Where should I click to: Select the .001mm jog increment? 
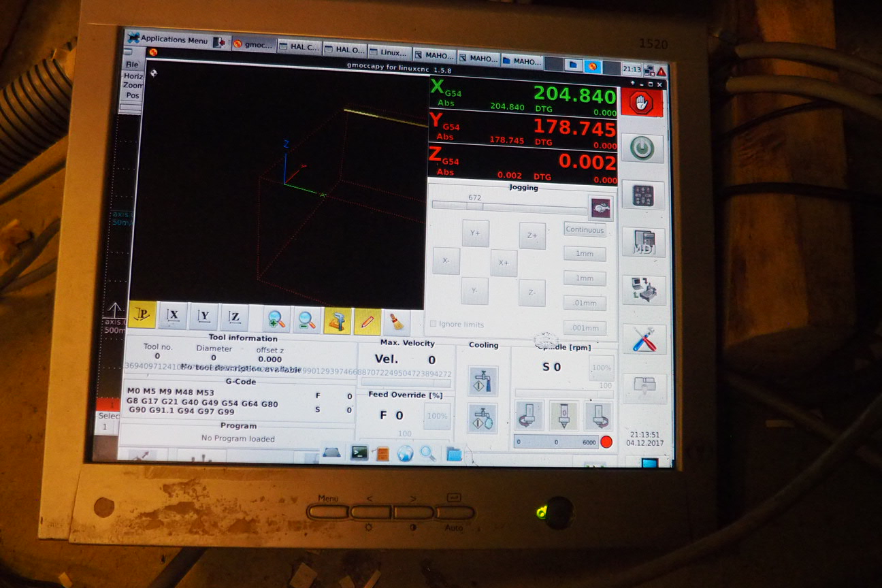[x=585, y=328]
